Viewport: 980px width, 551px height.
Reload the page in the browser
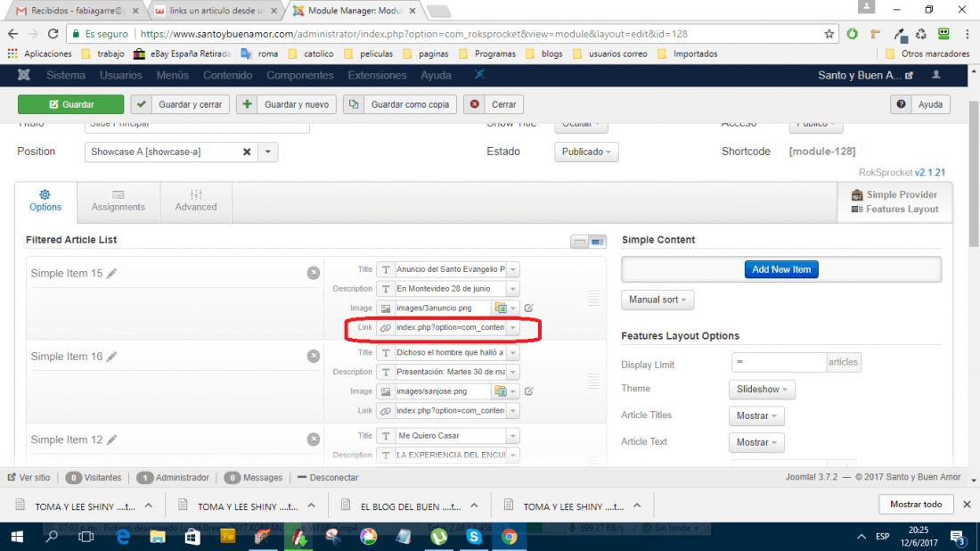(53, 34)
